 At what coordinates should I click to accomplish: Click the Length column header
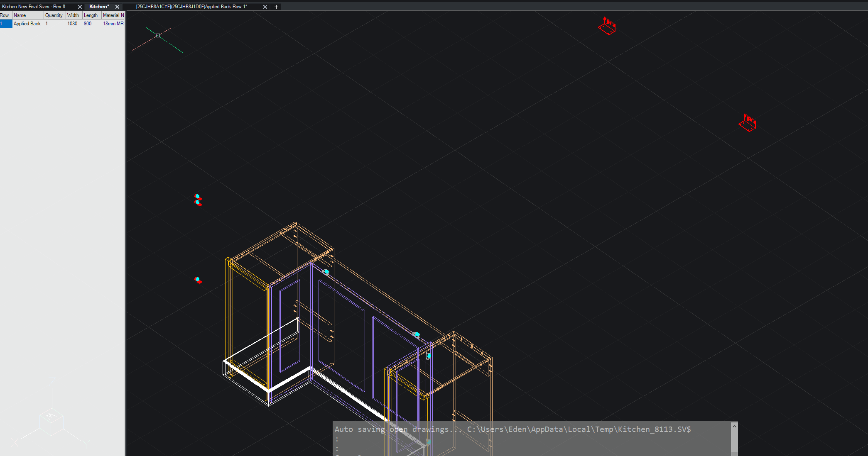coord(91,15)
